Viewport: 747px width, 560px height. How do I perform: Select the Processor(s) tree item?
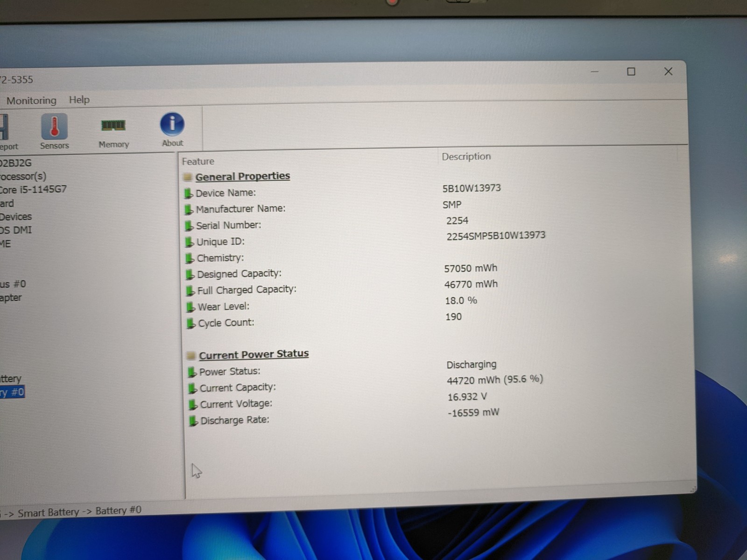23,176
